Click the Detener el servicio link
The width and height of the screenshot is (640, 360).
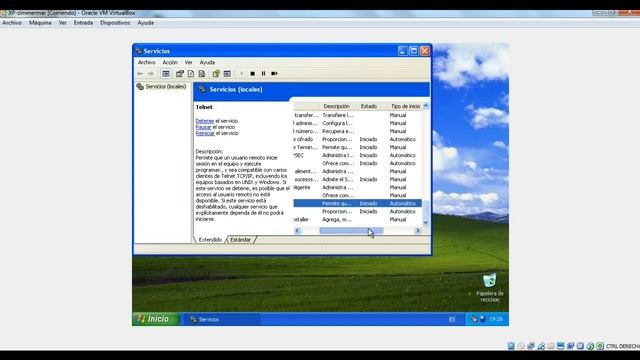[204, 121]
